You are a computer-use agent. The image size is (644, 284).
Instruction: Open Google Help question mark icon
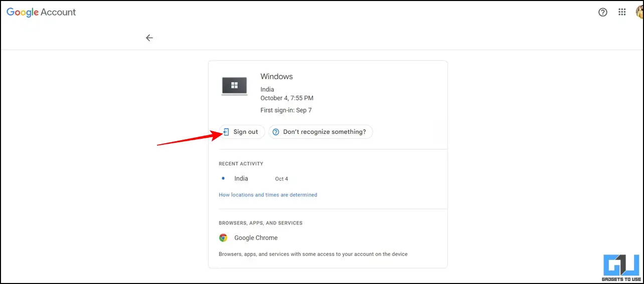point(603,13)
